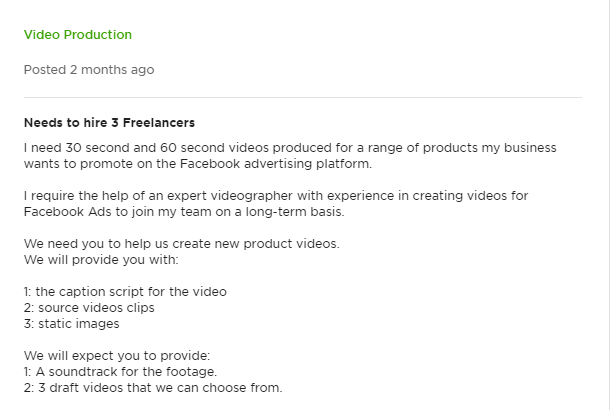Open the Video Production category link
This screenshot has width=610, height=410.
pos(78,35)
